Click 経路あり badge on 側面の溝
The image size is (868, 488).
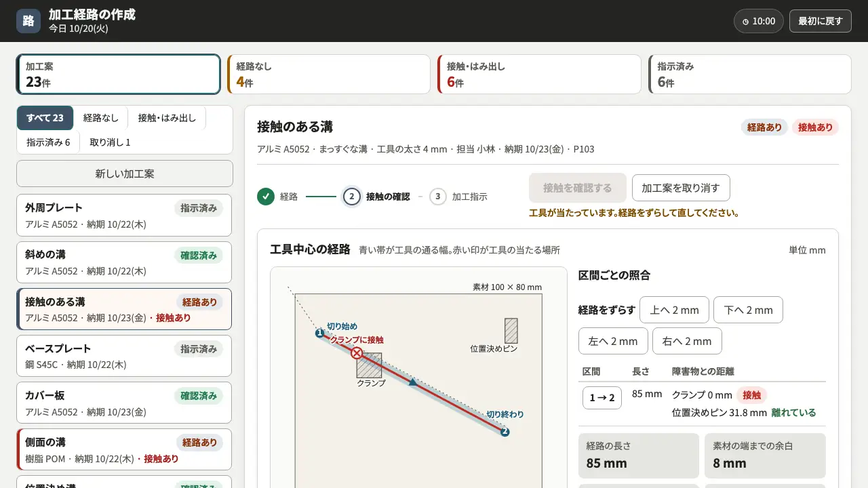click(x=200, y=442)
